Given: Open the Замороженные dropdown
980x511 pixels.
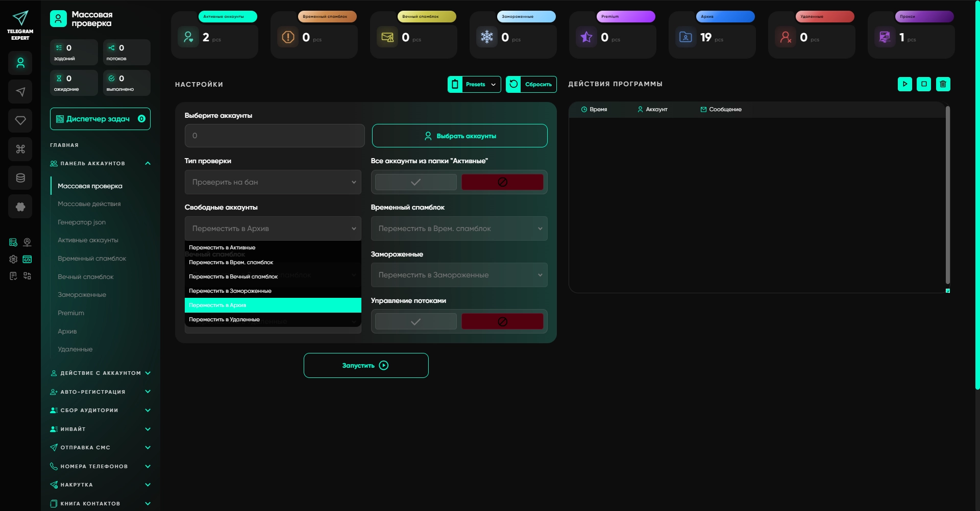Looking at the screenshot, I should coord(459,275).
